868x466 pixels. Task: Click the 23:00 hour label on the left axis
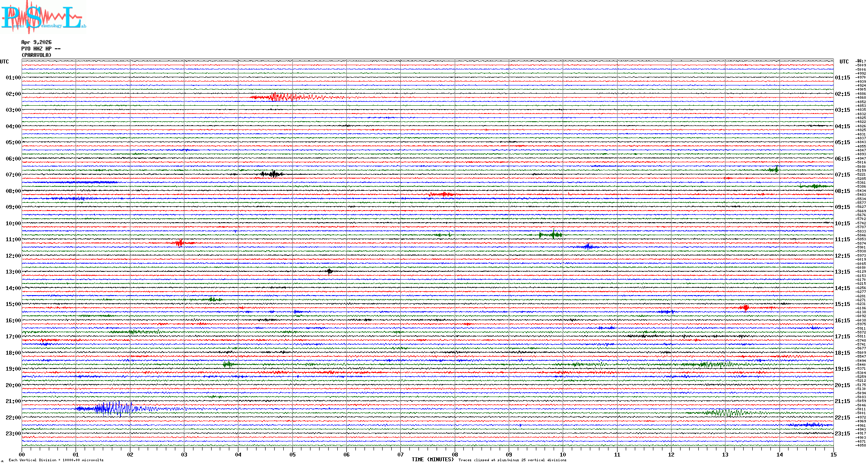(x=13, y=434)
